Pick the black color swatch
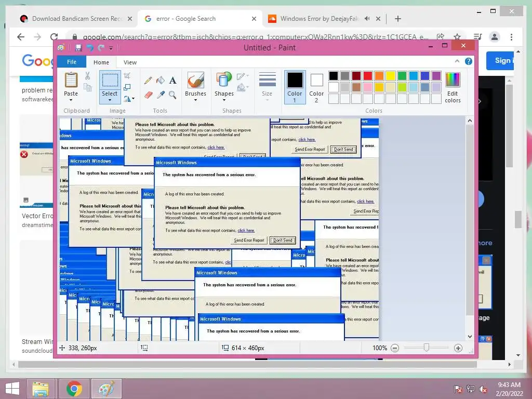 coord(333,76)
